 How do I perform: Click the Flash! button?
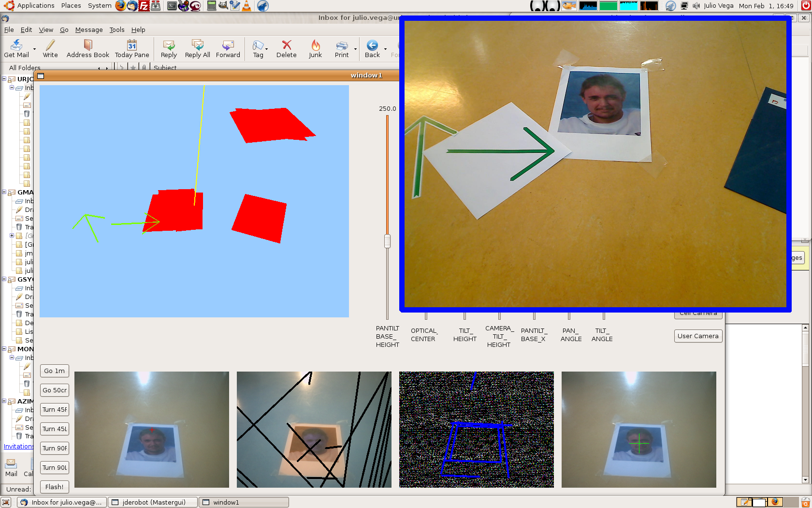pos(54,487)
